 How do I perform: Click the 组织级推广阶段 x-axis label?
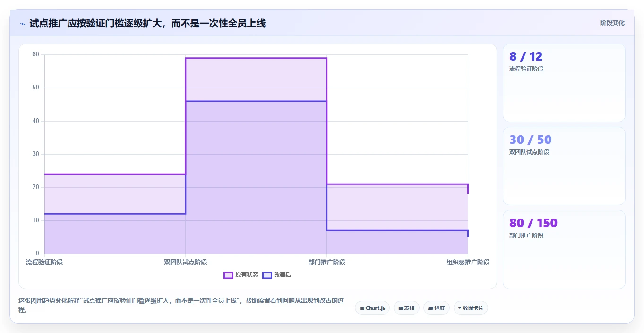(468, 262)
